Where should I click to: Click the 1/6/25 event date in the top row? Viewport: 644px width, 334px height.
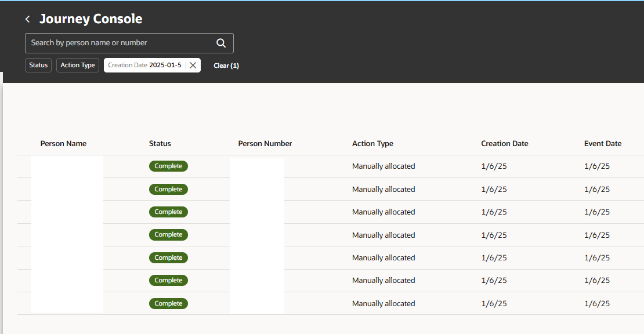click(x=596, y=166)
